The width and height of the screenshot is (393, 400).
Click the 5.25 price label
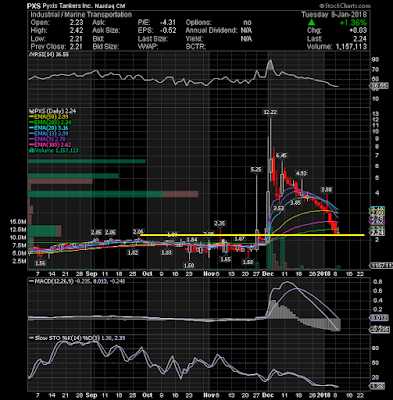click(256, 170)
